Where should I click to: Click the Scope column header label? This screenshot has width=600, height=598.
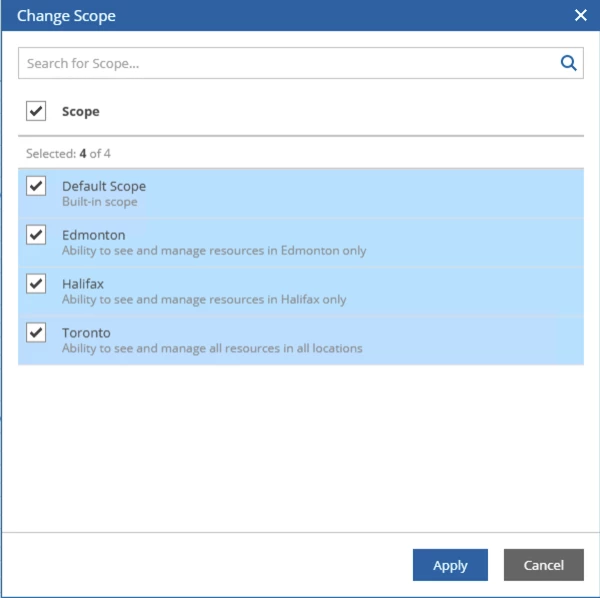click(x=81, y=112)
